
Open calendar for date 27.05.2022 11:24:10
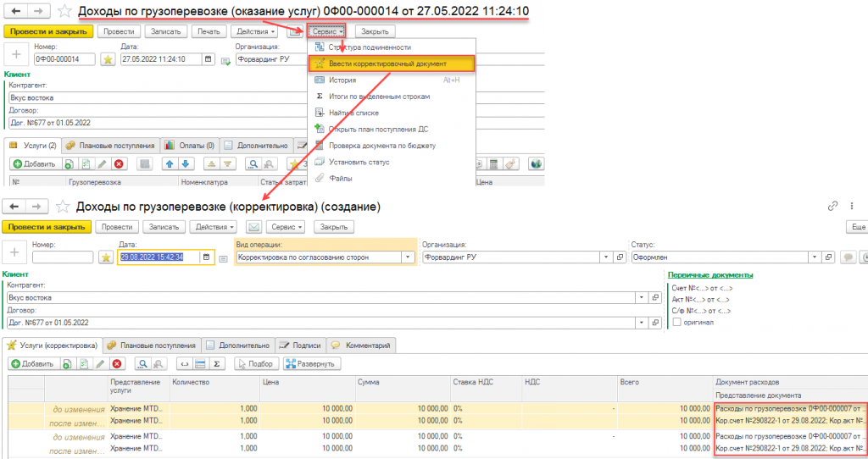click(x=209, y=58)
